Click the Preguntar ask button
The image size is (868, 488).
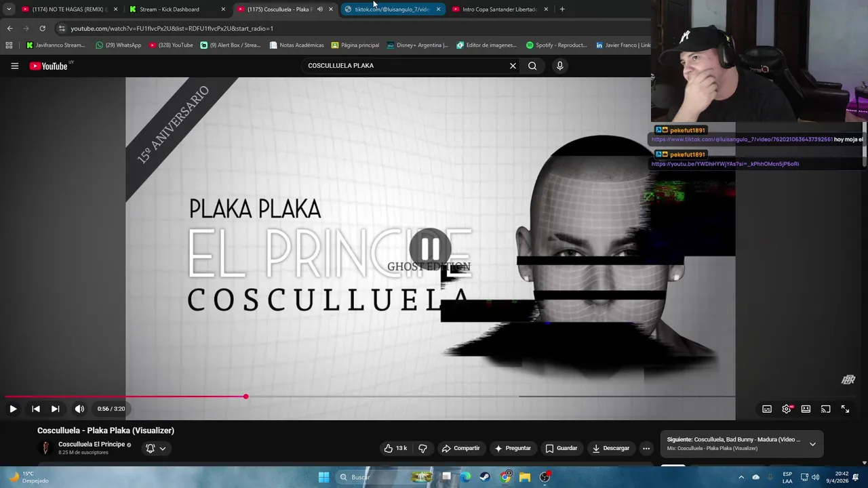pyautogui.click(x=512, y=448)
